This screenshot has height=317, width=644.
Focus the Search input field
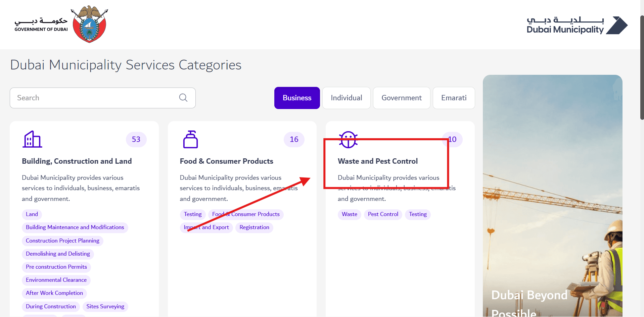pos(103,98)
